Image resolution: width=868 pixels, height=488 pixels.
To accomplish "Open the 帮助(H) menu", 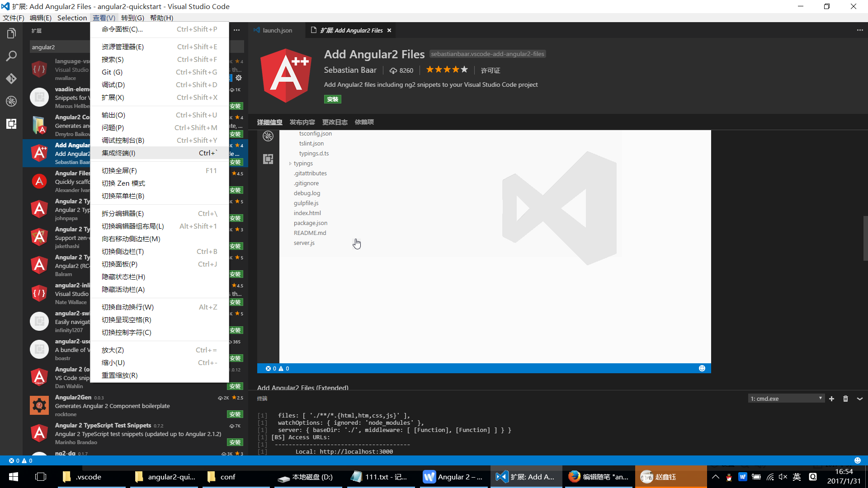I will (161, 18).
